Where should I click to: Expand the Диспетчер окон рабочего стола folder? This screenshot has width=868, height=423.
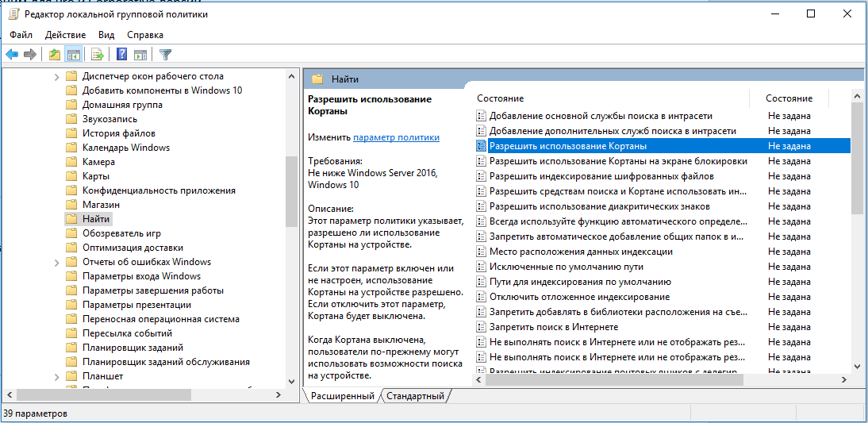point(57,76)
